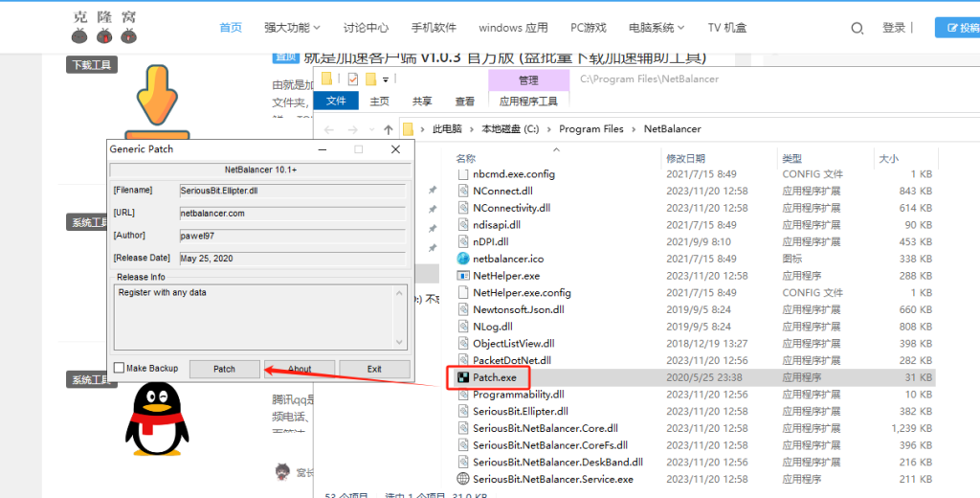Viewport: 980px width, 498px height.
Task: Click the 下载工具 category tag
Action: 92,64
